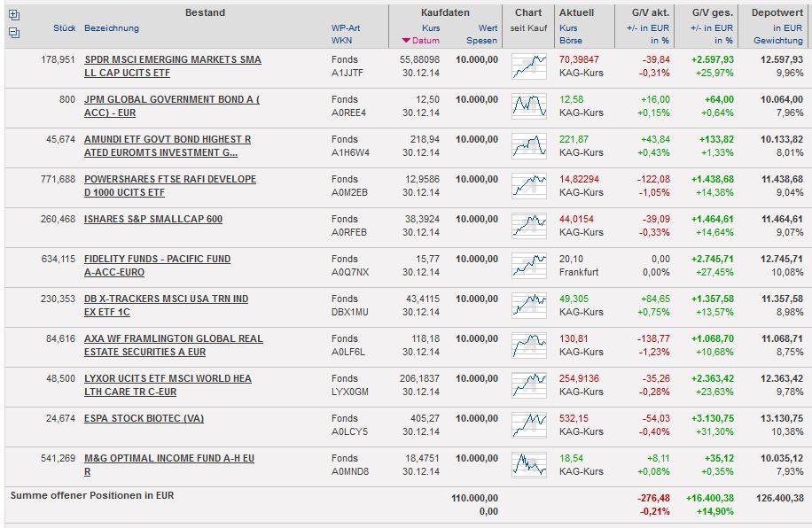812x528 pixels.
Task: Sort by the WKN column header
Action: pos(341,41)
